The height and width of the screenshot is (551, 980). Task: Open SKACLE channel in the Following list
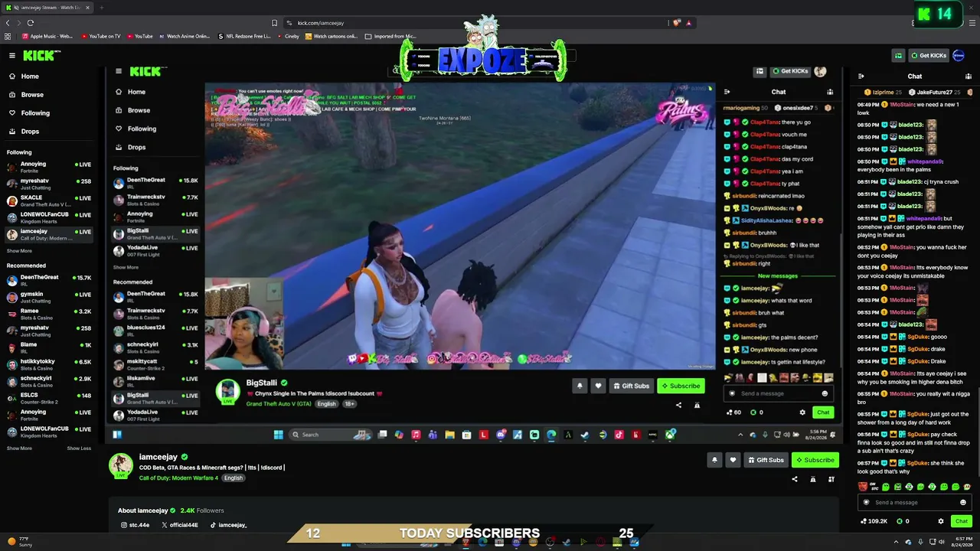pyautogui.click(x=49, y=201)
